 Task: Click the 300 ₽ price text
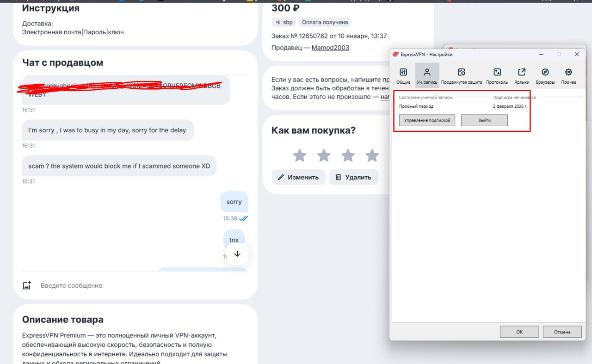[x=285, y=8]
